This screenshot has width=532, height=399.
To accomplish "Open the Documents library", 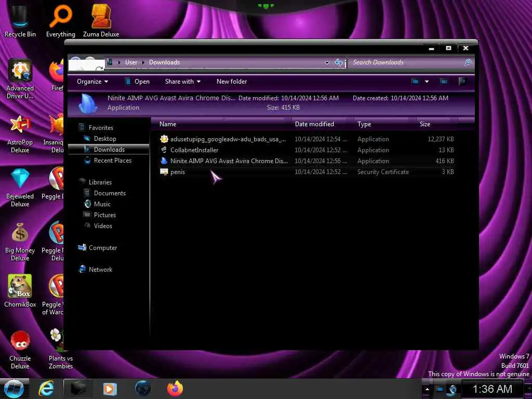I will [x=110, y=193].
